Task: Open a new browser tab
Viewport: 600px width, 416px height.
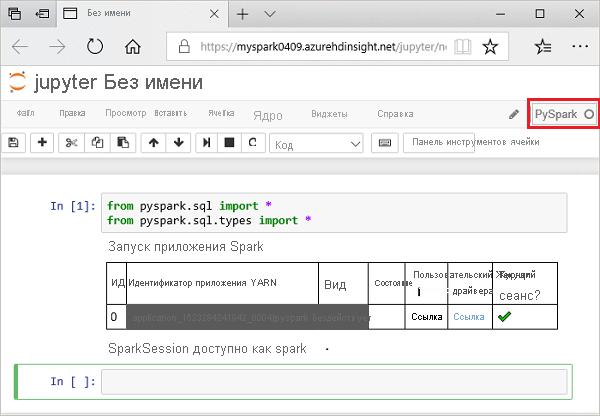Action: click(x=243, y=14)
